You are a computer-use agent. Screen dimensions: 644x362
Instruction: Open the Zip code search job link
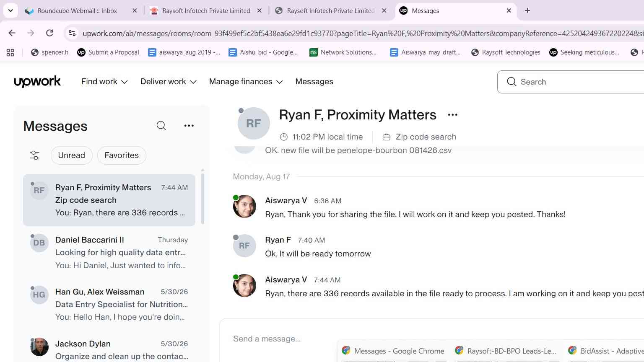426,137
